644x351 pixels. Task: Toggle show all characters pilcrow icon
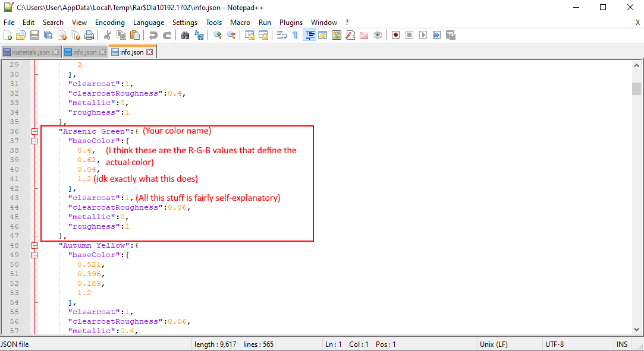pyautogui.click(x=296, y=35)
